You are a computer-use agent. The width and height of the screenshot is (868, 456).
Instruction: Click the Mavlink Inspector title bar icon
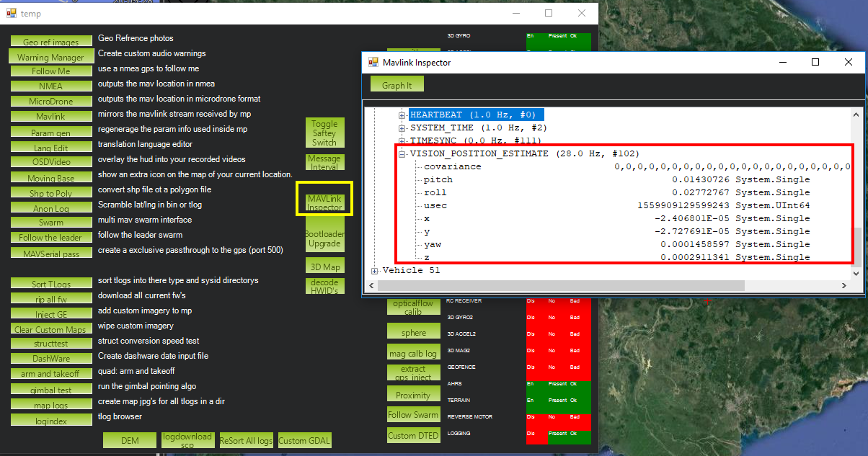[372, 62]
